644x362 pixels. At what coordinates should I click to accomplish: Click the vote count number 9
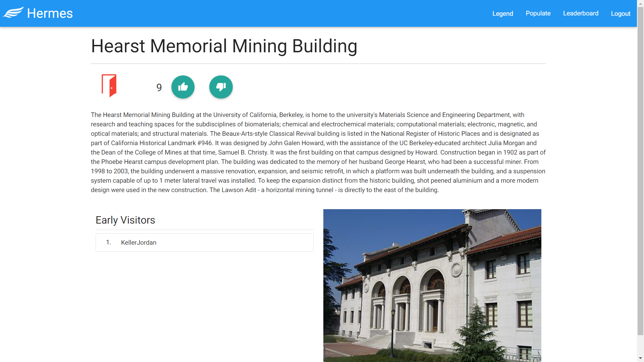(159, 87)
